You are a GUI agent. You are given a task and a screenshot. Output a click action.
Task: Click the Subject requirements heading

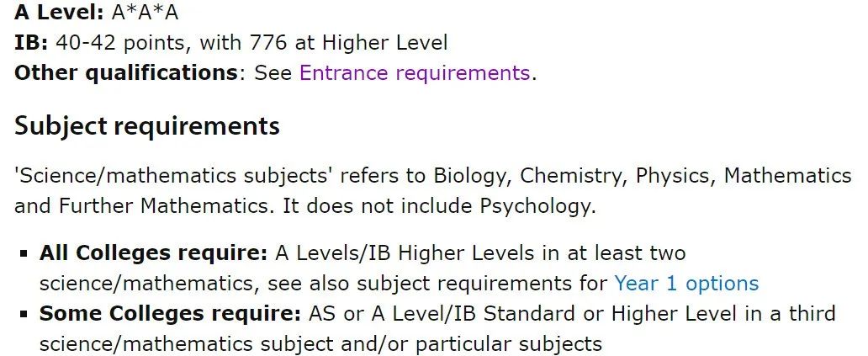pyautogui.click(x=146, y=127)
